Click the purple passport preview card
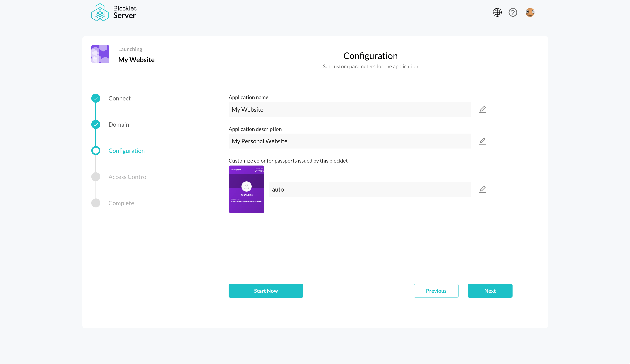This screenshot has width=630, height=364. (246, 189)
